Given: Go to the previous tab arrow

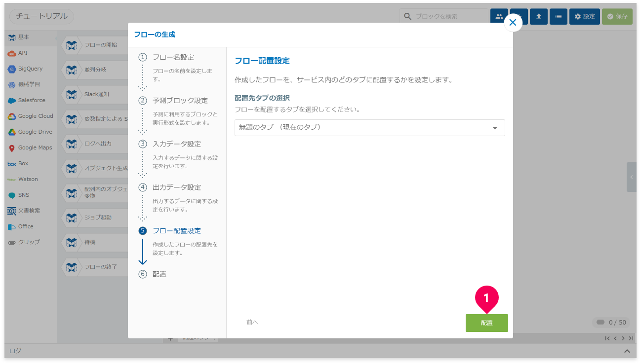Looking at the screenshot, I should 615,338.
